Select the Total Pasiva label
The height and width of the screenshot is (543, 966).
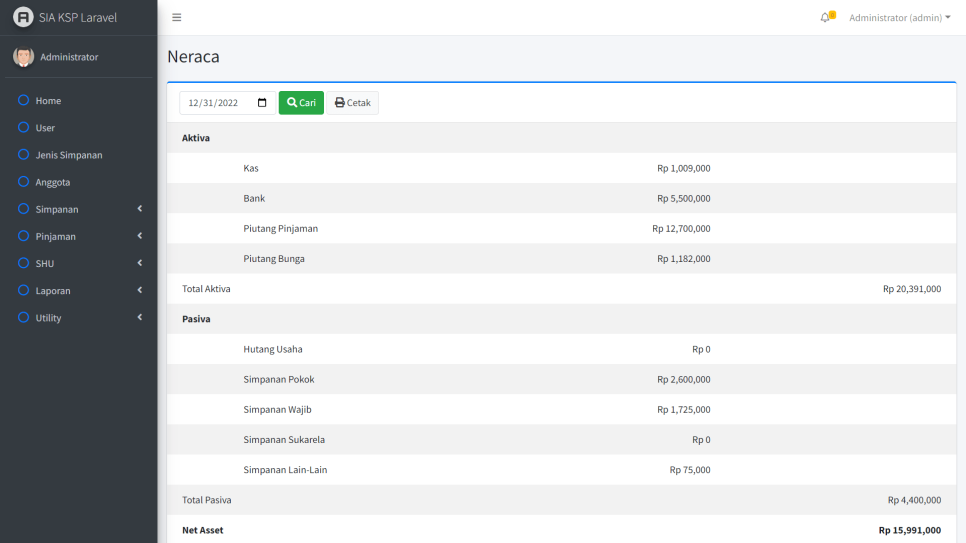207,500
